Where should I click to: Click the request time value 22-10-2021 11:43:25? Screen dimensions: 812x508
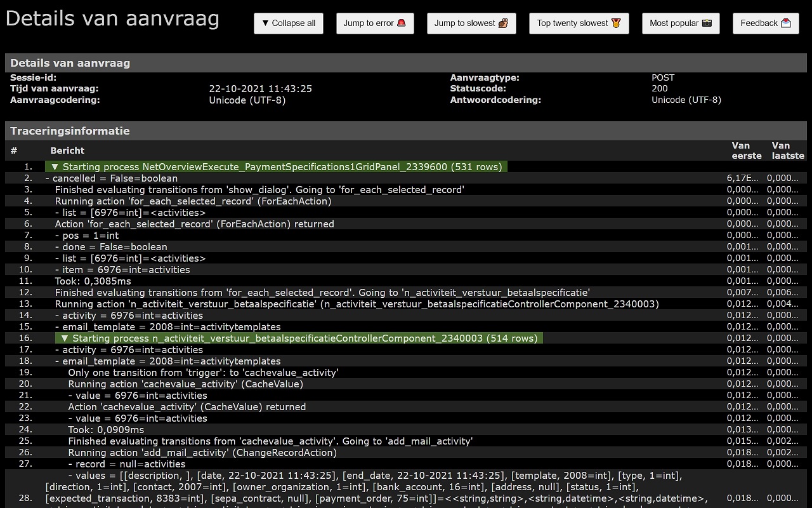[260, 89]
